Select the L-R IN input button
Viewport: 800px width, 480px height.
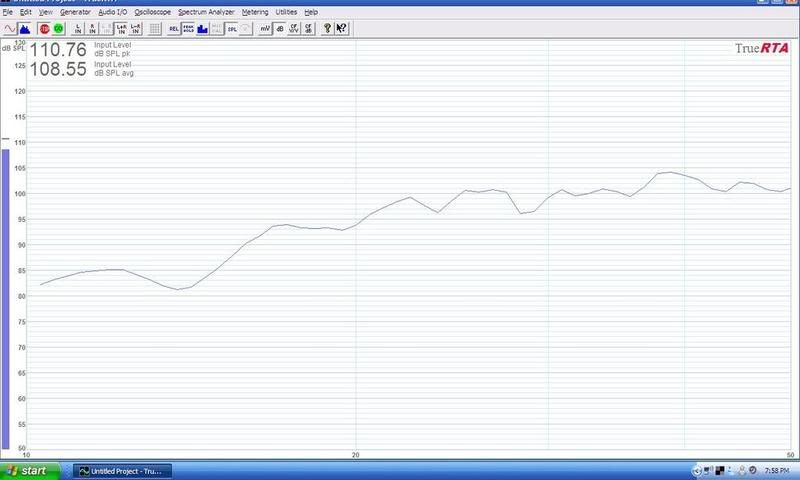tap(135, 29)
